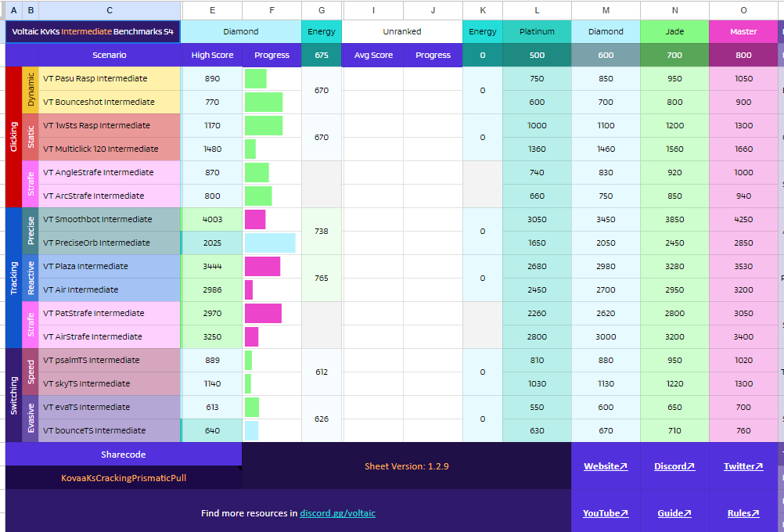This screenshot has width=784, height=532.
Task: Follow the discord.gg/voltaic link
Action: (x=337, y=513)
